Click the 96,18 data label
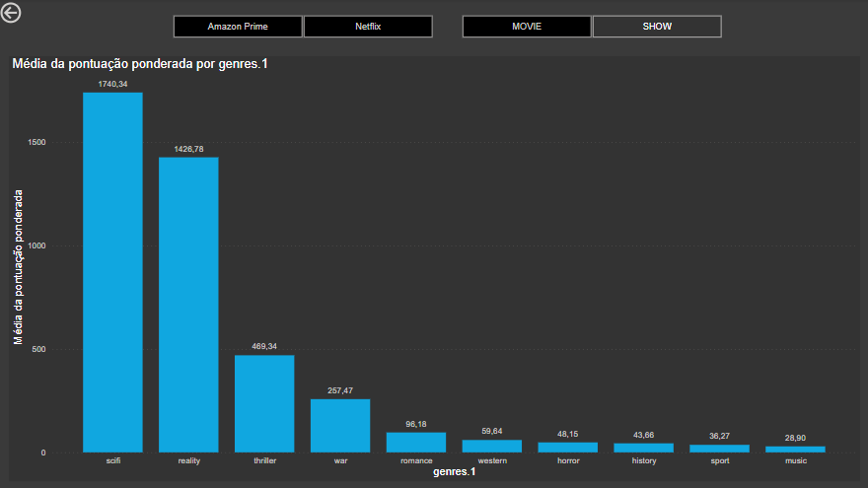868x488 pixels. pyautogui.click(x=416, y=424)
